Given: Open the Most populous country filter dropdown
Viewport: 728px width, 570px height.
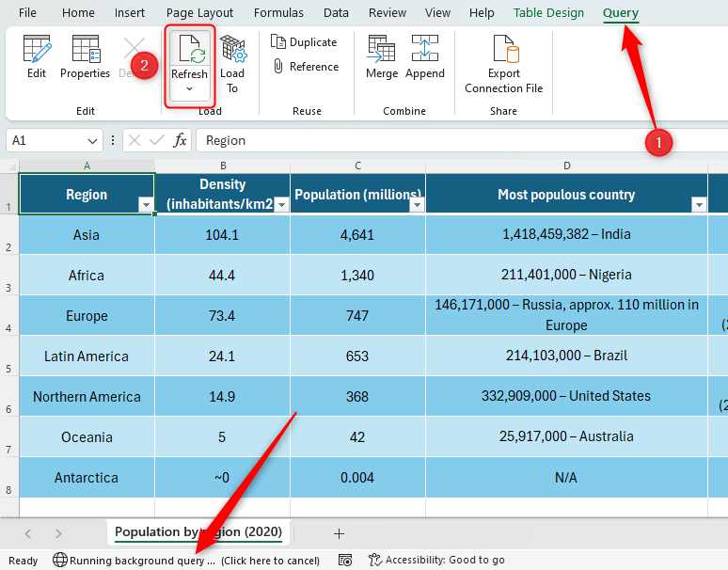Looking at the screenshot, I should click(x=699, y=205).
